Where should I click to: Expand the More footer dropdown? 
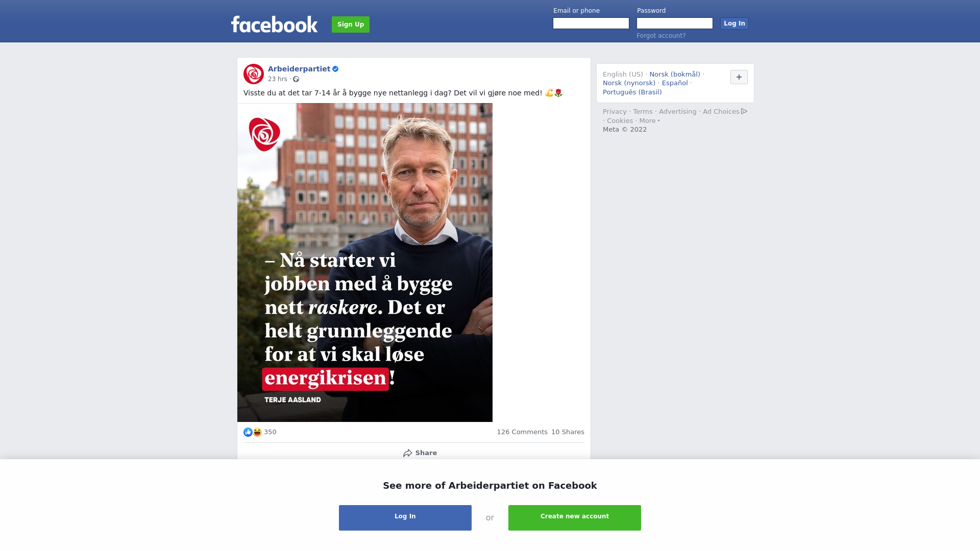650,121
